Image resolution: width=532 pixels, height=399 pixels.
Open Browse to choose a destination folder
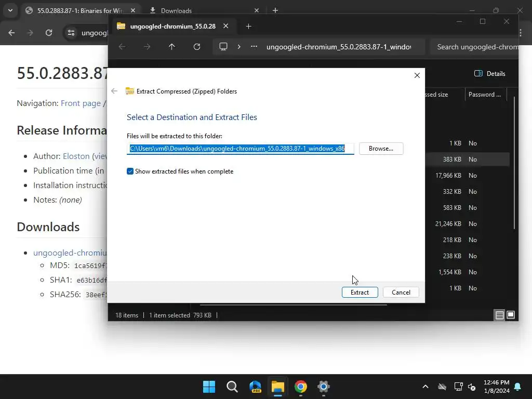pos(381,149)
